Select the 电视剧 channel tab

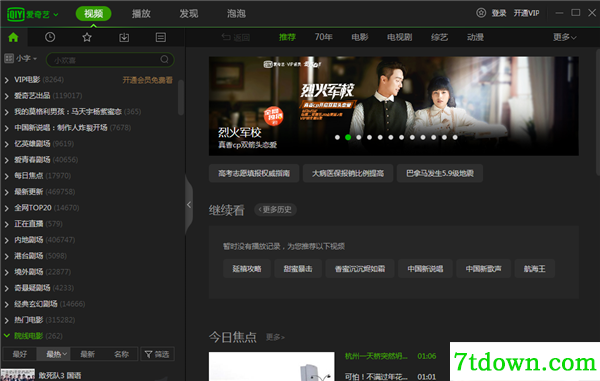399,37
